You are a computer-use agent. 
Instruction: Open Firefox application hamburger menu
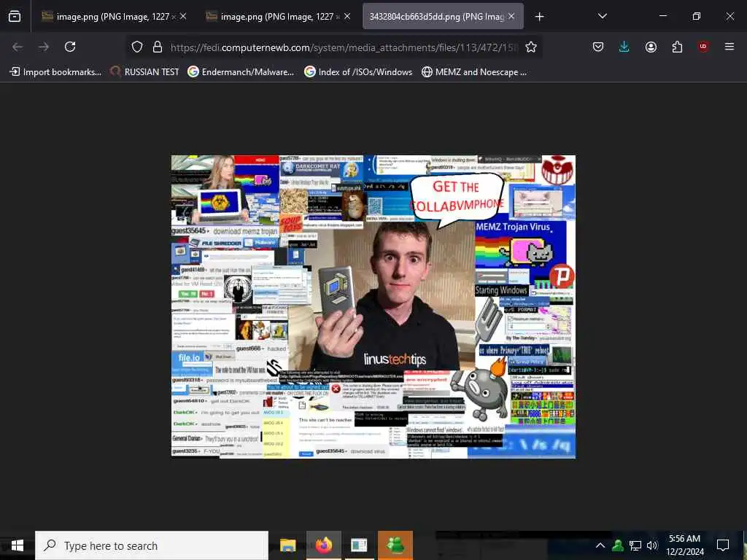click(x=729, y=47)
